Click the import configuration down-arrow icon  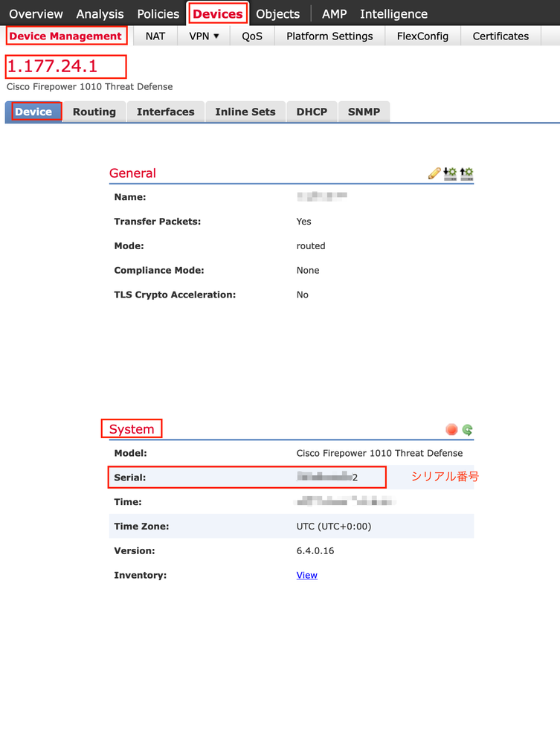click(x=450, y=173)
